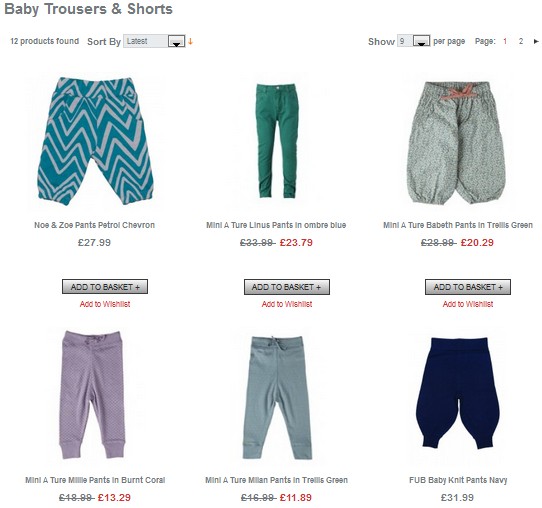542x508 pixels.
Task: Select page 1 in pagination
Action: click(505, 41)
